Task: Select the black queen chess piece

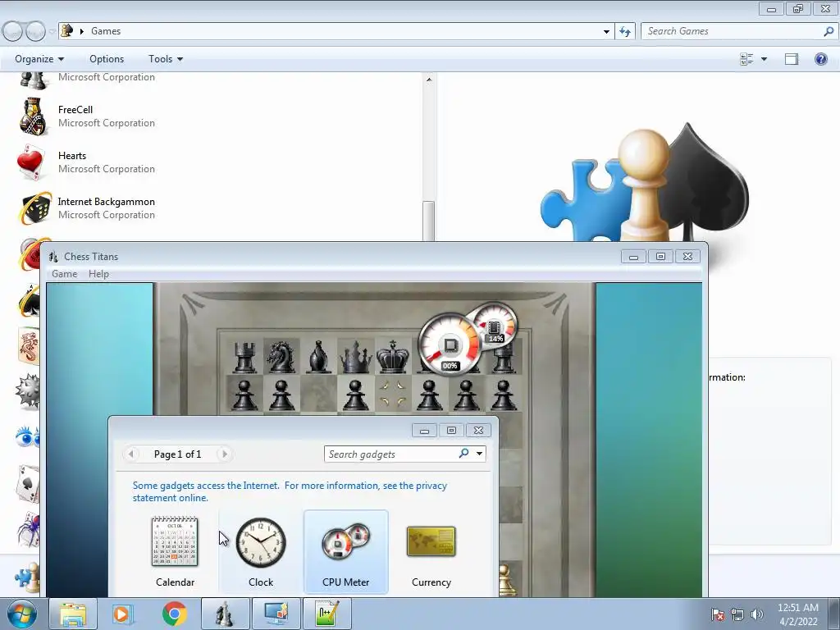Action: pos(355,356)
